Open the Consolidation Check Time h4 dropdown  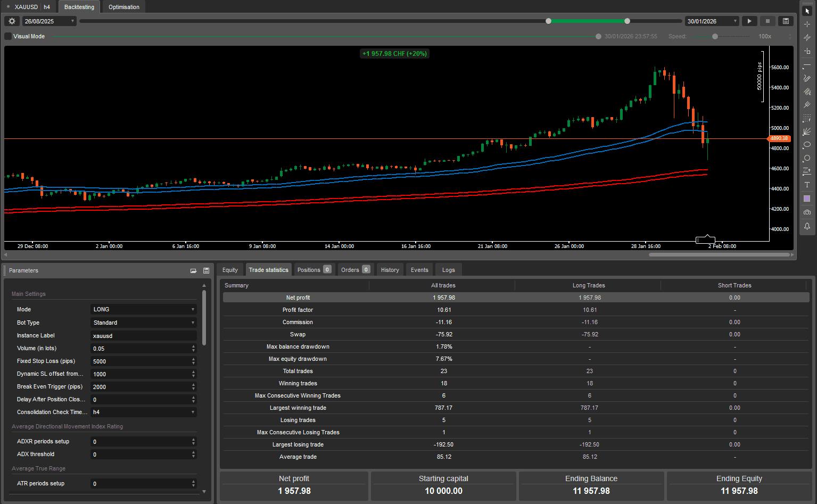click(x=143, y=412)
